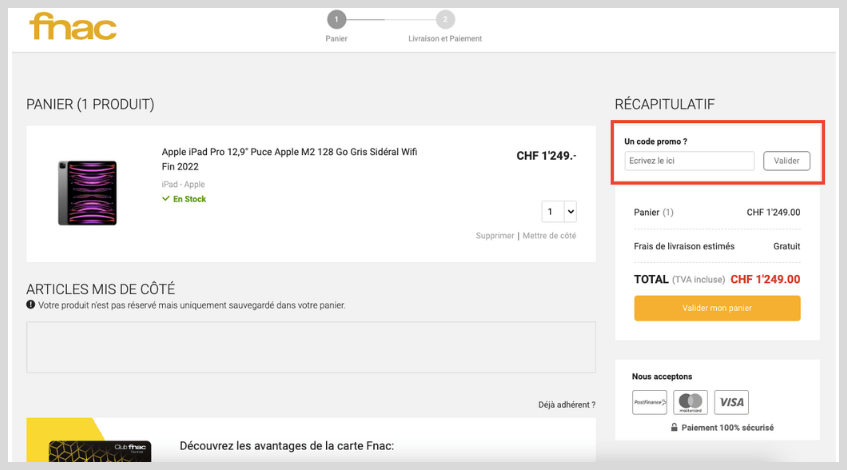This screenshot has width=847, height=470.
Task: Click the iPad - Apple category link
Action: pyautogui.click(x=183, y=184)
